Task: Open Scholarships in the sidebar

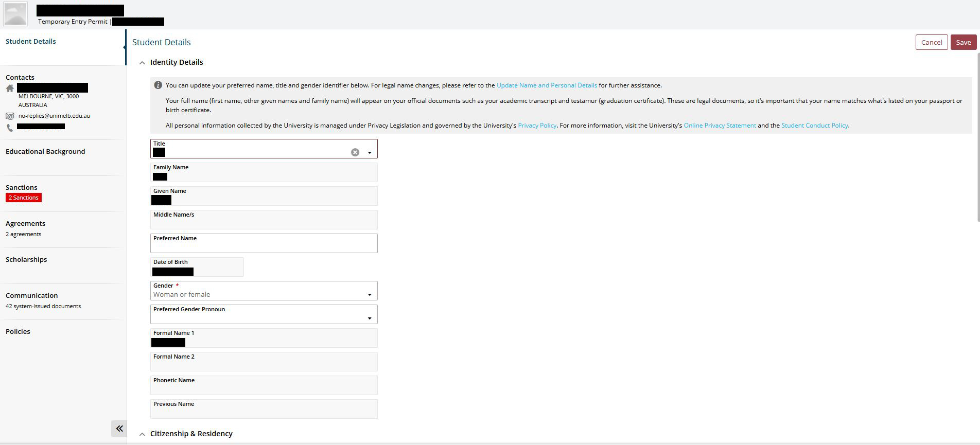Action: [26, 259]
